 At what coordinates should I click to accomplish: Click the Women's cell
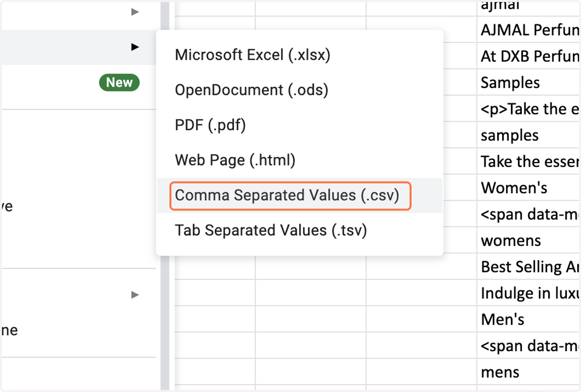tap(529, 188)
